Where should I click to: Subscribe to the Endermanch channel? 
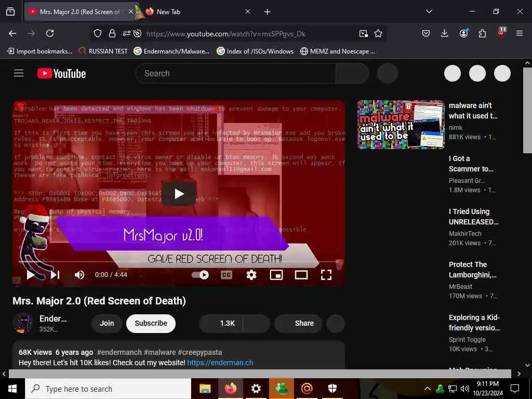pos(151,323)
